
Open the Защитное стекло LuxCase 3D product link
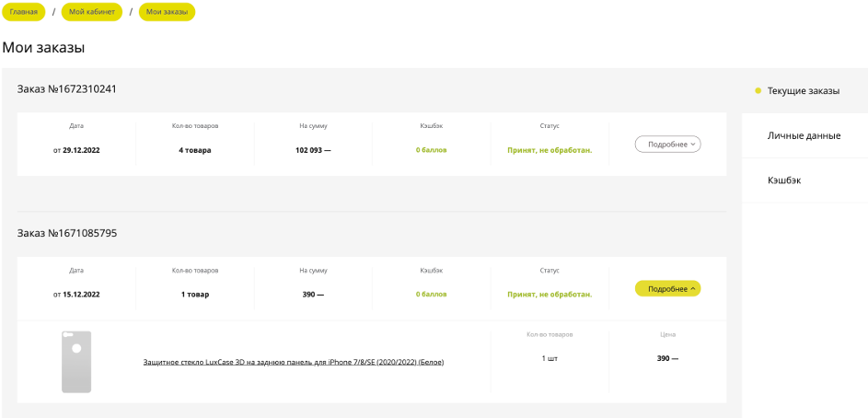pos(294,363)
